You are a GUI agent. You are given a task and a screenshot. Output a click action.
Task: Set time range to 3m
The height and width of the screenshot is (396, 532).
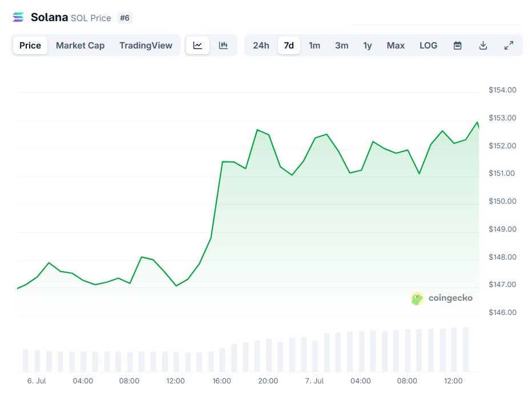342,46
